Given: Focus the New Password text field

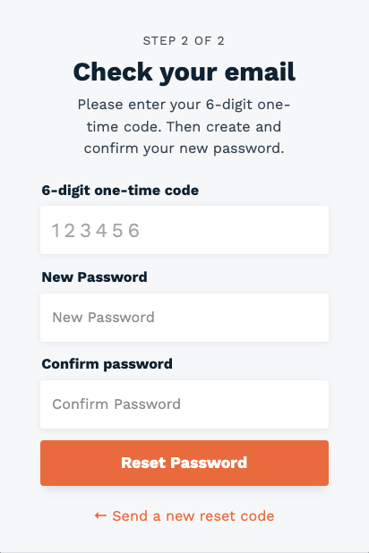Looking at the screenshot, I should (x=184, y=317).
